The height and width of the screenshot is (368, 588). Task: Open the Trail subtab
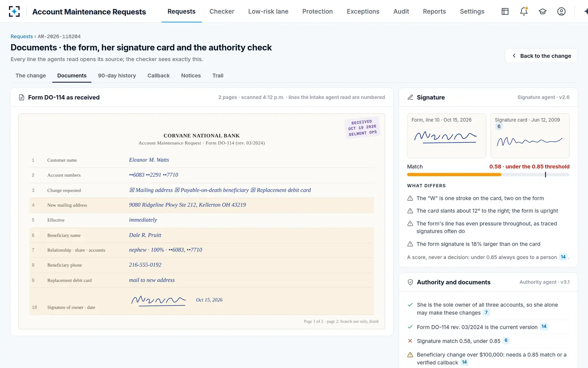218,76
